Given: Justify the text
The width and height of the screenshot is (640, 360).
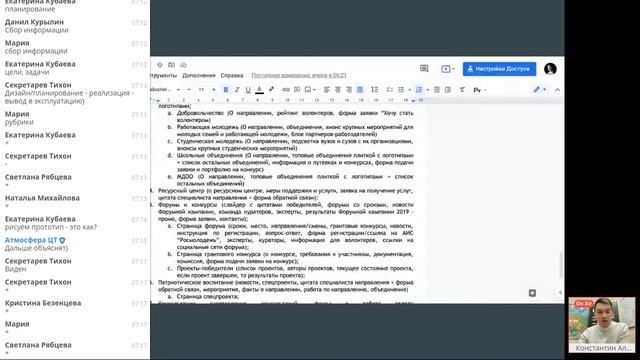Looking at the screenshot, I should tap(360, 90).
